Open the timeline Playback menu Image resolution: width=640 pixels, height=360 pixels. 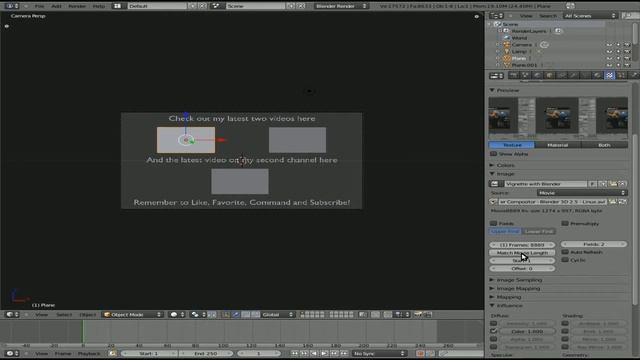click(x=89, y=353)
